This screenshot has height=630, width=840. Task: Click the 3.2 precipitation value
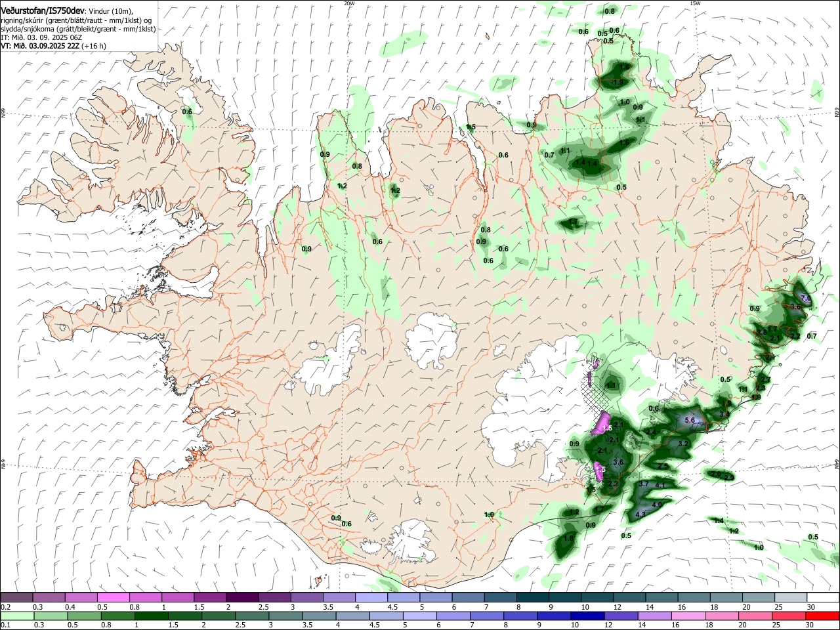[682, 444]
